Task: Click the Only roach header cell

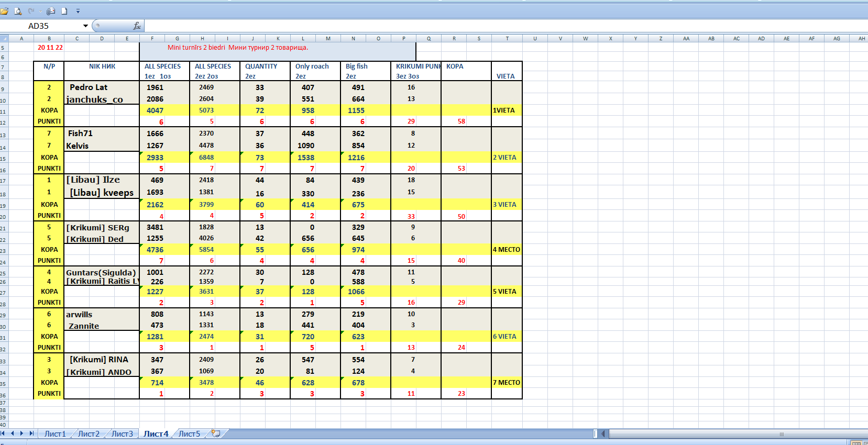Action: click(x=315, y=66)
